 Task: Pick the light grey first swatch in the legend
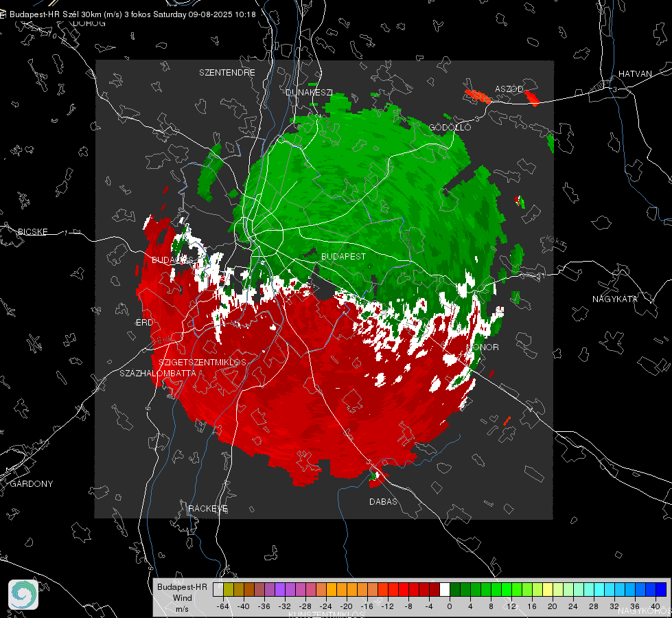(218, 589)
